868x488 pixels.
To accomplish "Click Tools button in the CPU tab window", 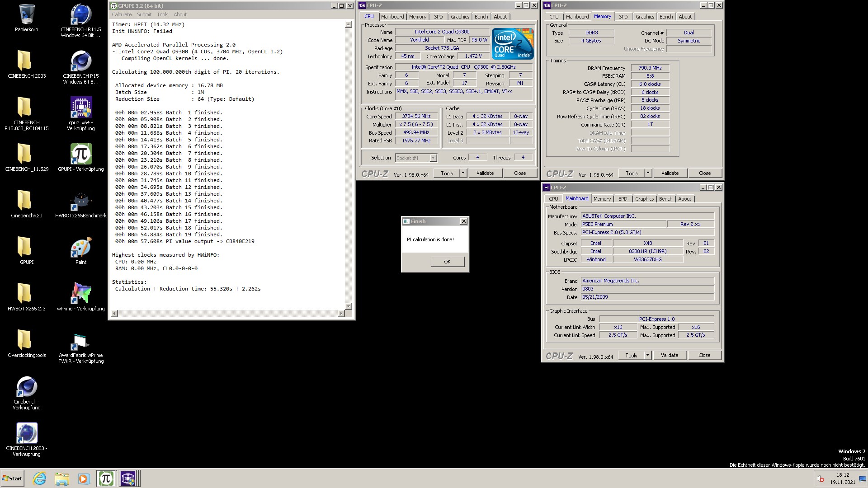I will pos(447,173).
